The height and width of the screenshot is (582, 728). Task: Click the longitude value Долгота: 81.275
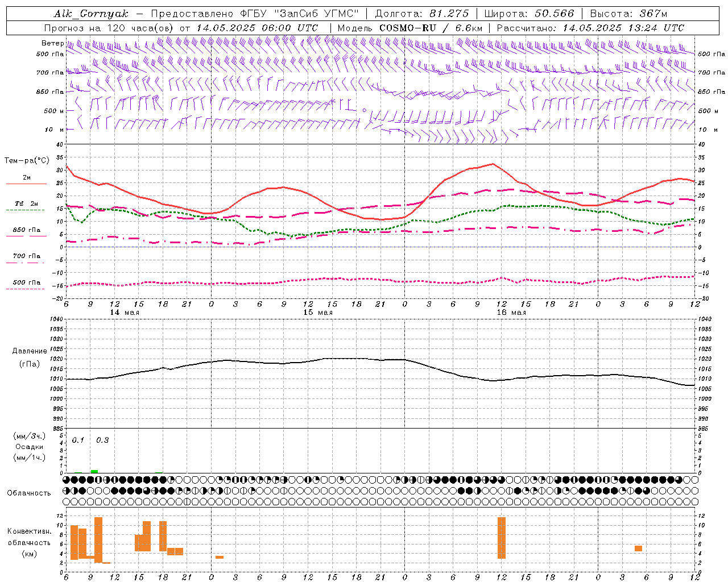click(x=422, y=14)
